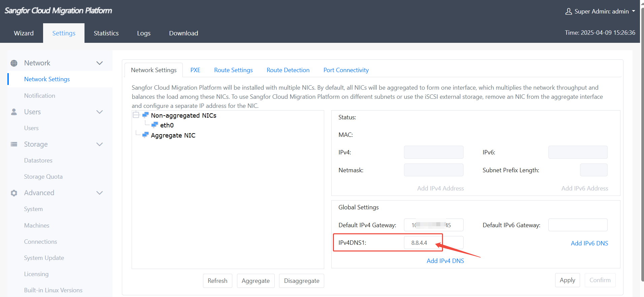Viewport: 644px width, 297px height.
Task: Open the Statistics top menu
Action: pos(106,33)
